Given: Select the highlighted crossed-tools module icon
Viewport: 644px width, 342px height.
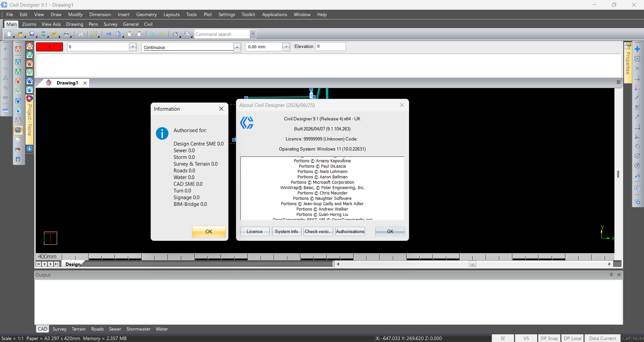Looking at the screenshot, I should [18, 130].
